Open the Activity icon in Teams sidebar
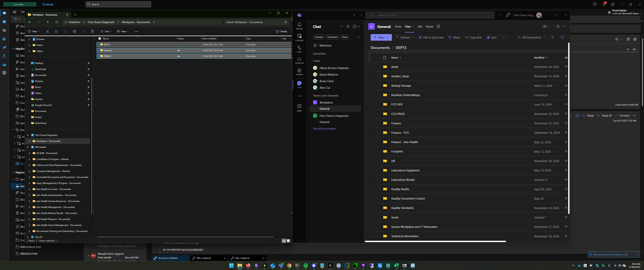Screen dimensions: 644x270 click(x=299, y=26)
